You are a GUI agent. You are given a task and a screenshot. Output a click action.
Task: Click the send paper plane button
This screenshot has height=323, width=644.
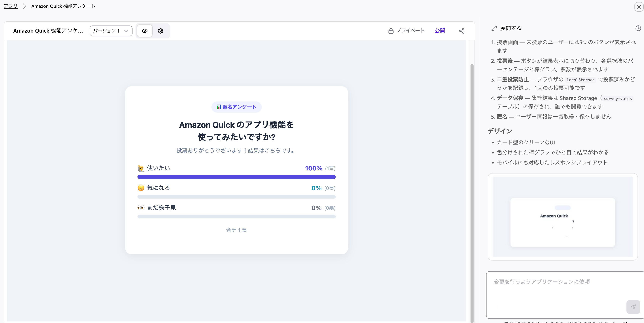pos(633,307)
